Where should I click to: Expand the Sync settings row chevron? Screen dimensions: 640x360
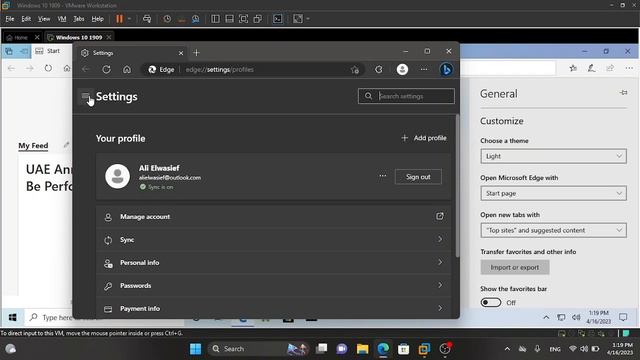pyautogui.click(x=440, y=239)
